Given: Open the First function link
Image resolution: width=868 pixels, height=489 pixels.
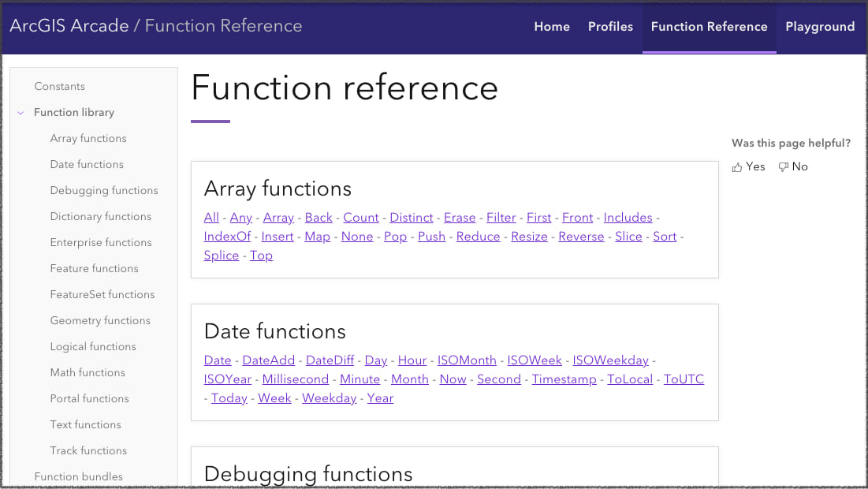Looking at the screenshot, I should coord(539,218).
